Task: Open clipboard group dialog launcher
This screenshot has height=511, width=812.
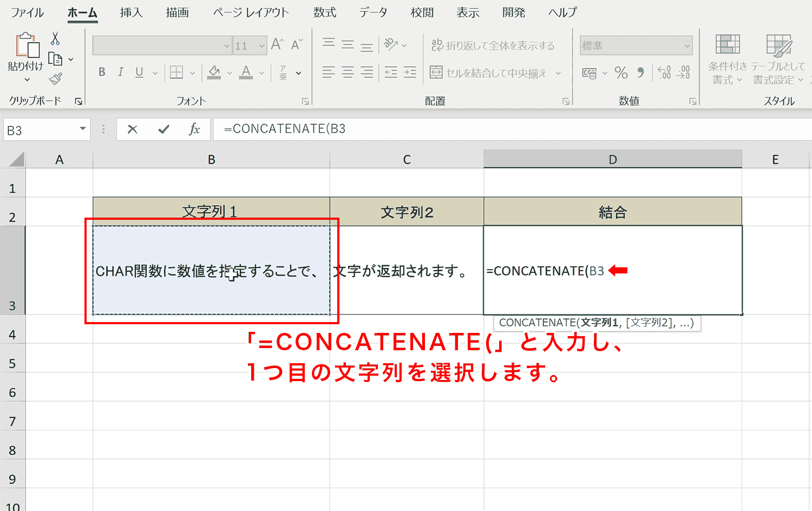Action: (78, 101)
